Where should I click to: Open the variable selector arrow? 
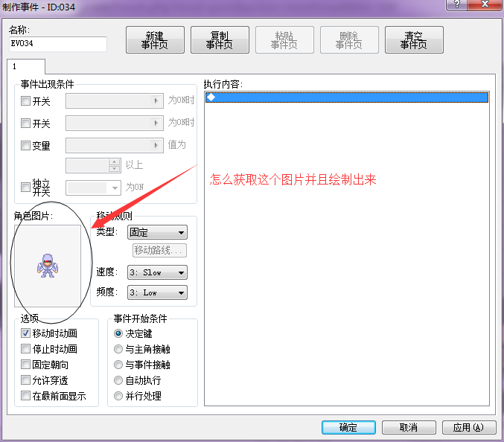pos(156,145)
